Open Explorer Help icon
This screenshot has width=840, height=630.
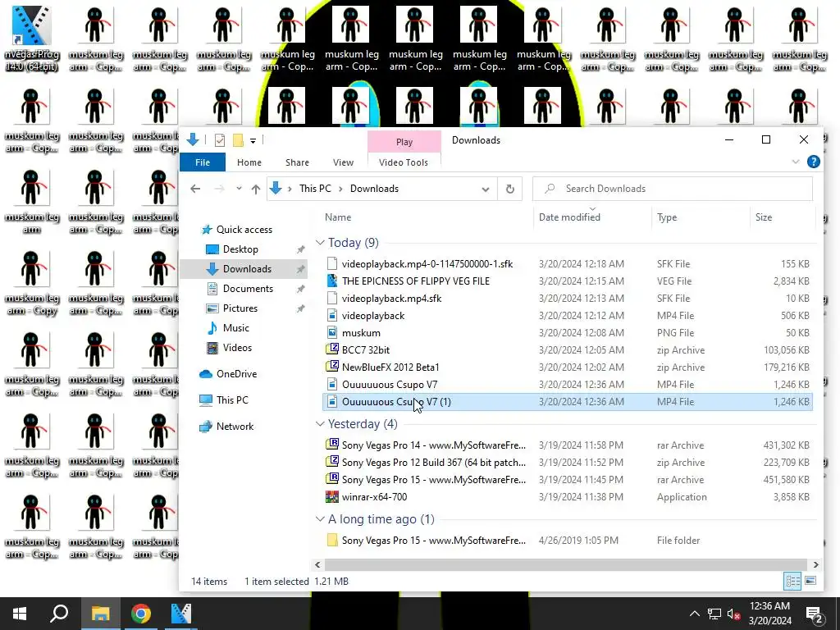813,162
